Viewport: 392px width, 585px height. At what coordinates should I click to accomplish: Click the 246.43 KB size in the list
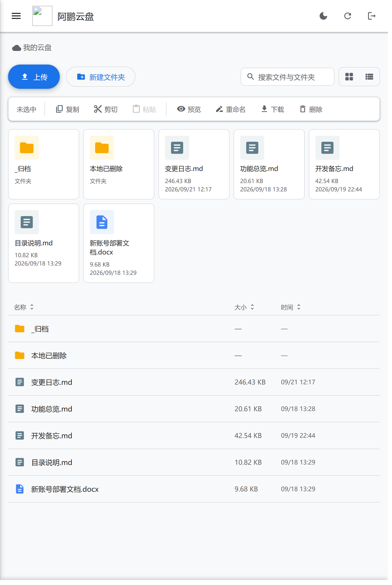tap(250, 382)
